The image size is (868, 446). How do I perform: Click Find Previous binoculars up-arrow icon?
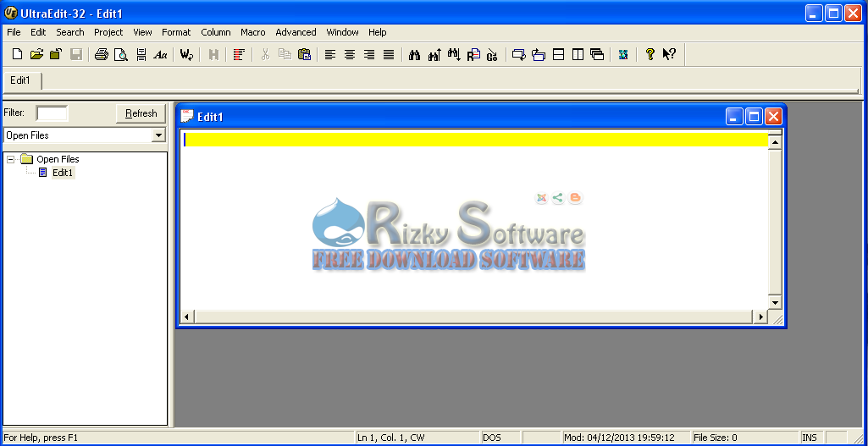(434, 54)
